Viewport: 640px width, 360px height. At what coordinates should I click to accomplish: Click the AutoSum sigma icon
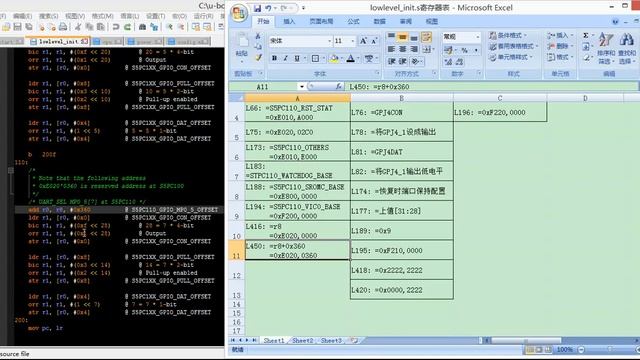(586, 36)
